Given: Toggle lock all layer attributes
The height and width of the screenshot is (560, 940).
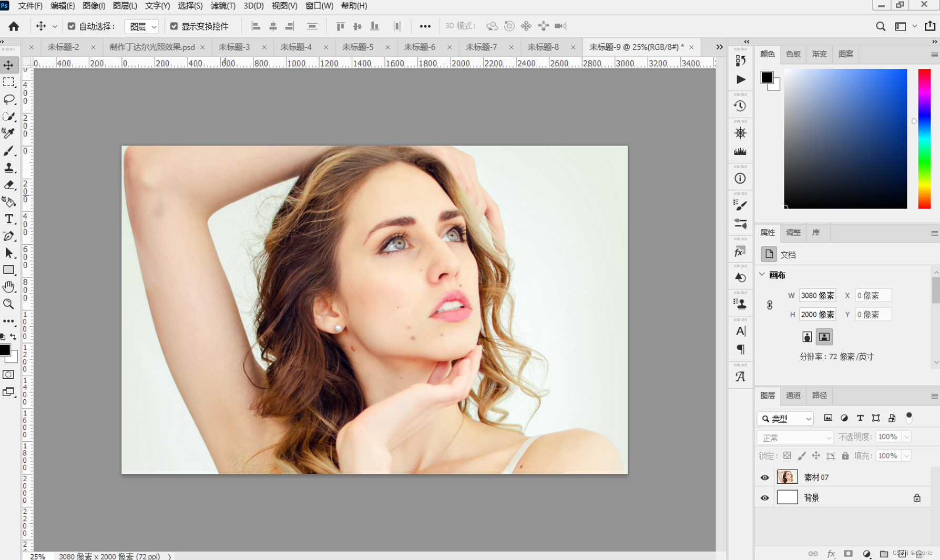Looking at the screenshot, I should click(x=845, y=455).
